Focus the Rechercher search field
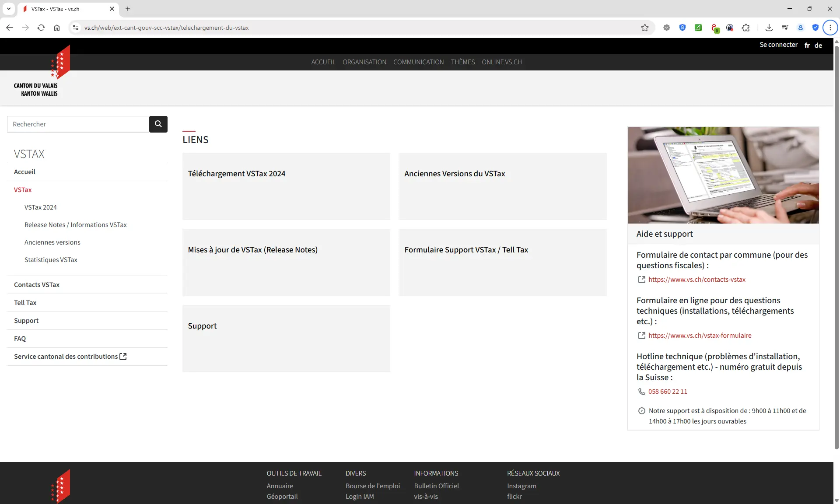This screenshot has width=840, height=504. pyautogui.click(x=78, y=124)
